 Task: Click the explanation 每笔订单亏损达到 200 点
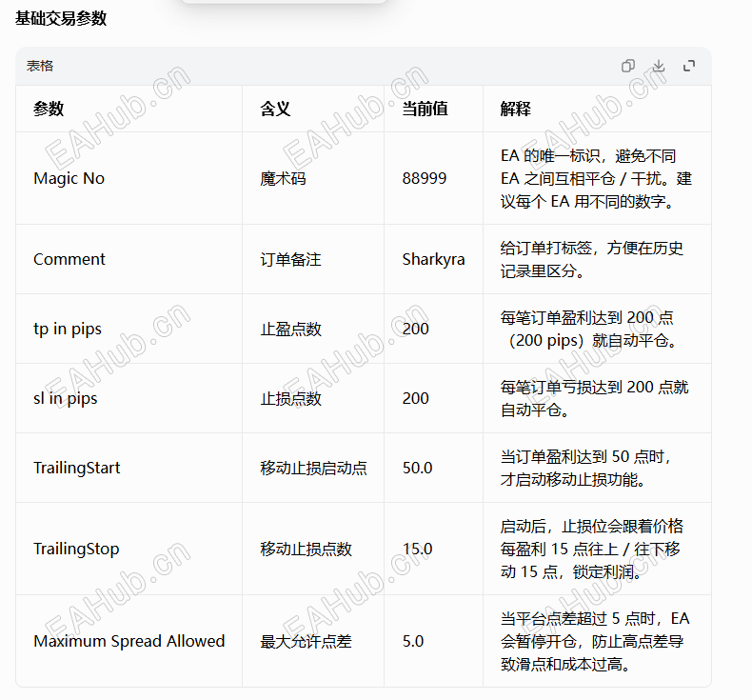coord(595,398)
